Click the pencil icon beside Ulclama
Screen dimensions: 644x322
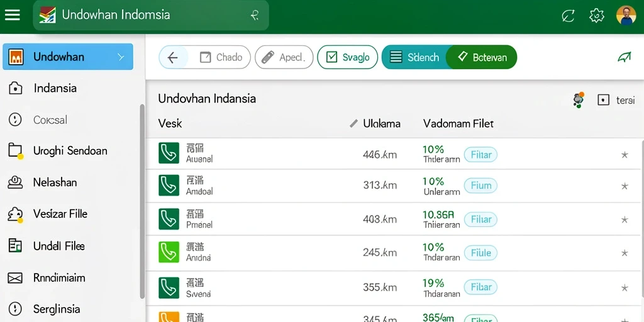tap(353, 124)
